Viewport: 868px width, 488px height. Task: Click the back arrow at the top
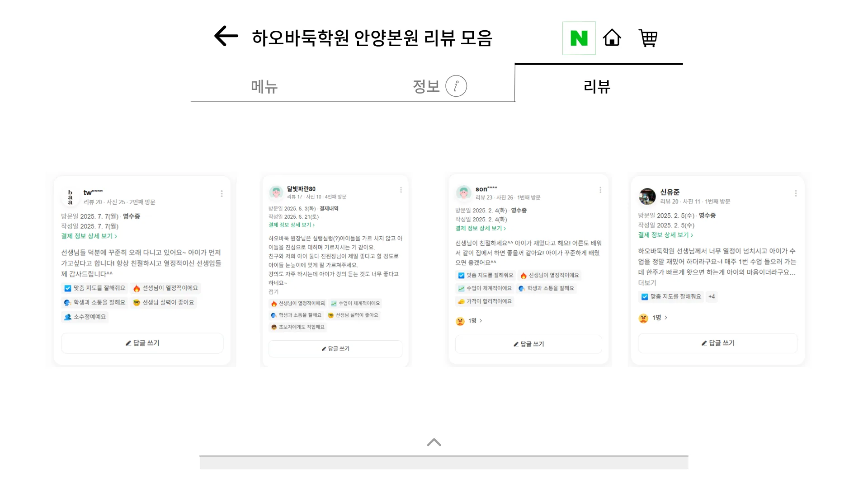tap(226, 36)
